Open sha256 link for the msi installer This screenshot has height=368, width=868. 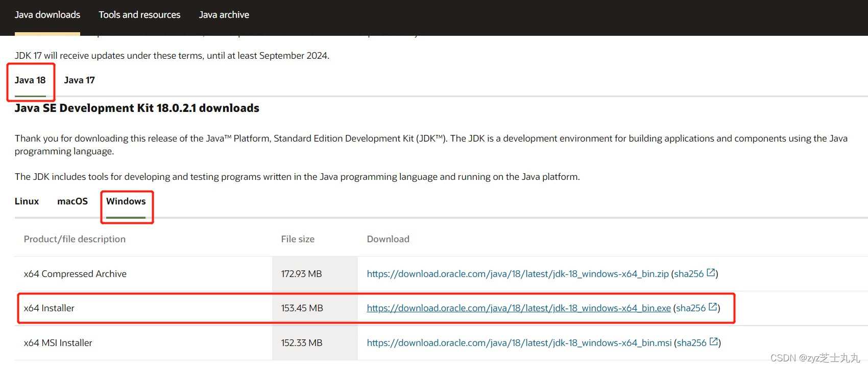click(x=692, y=343)
